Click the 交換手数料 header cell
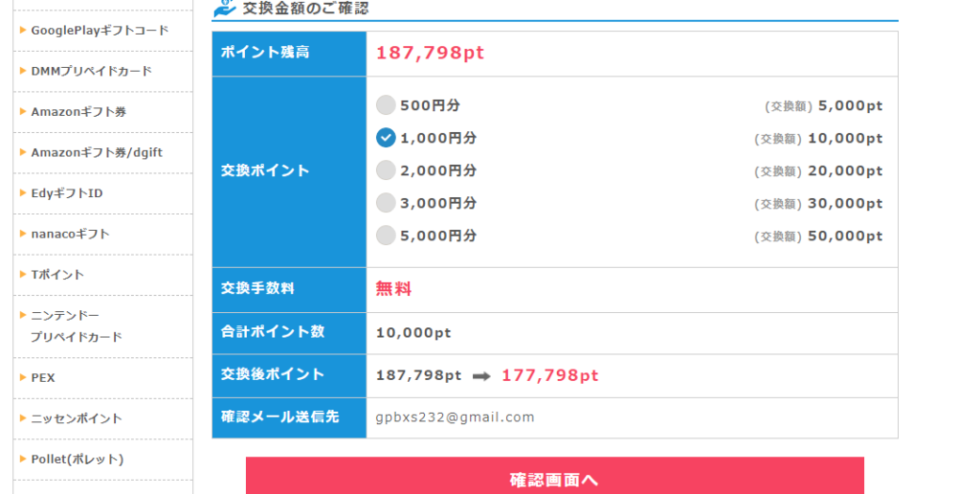This screenshot has width=980, height=494. pos(289,289)
